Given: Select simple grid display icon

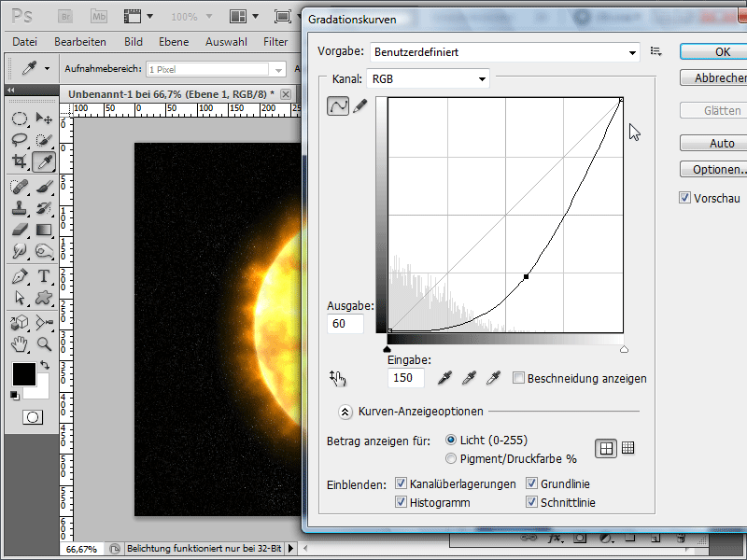Looking at the screenshot, I should pos(606,448).
